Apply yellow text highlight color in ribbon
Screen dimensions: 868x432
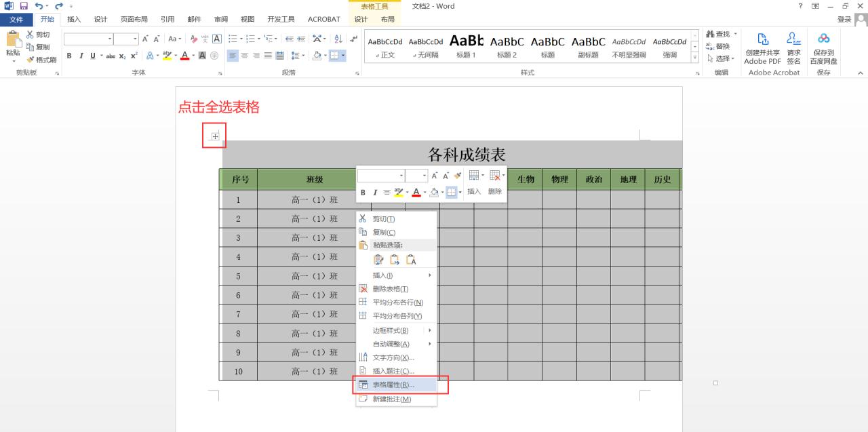(x=167, y=56)
